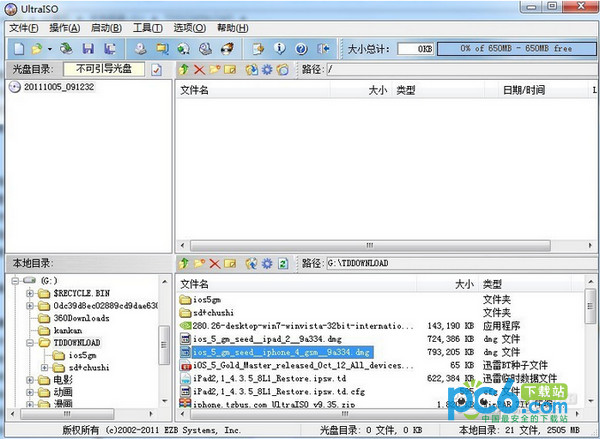Select the 20111005_091232 disc root node

(x=59, y=87)
